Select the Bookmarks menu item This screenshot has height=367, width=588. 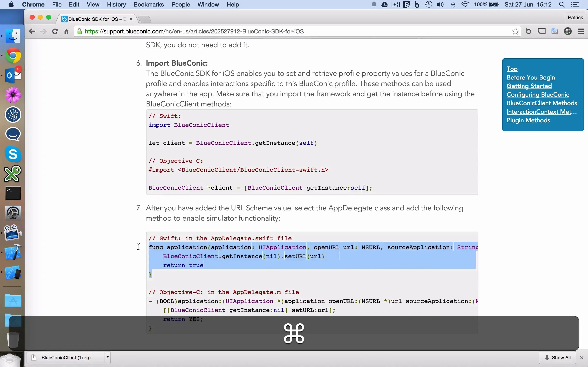[149, 5]
